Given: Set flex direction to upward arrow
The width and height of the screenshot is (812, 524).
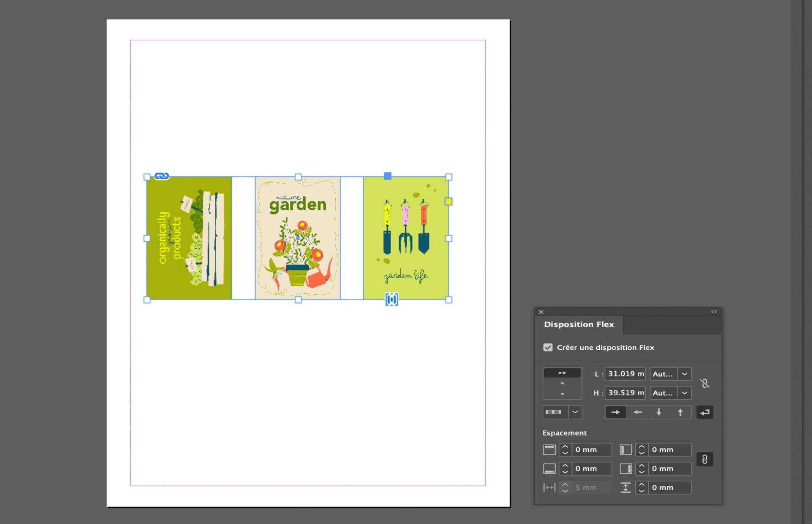Looking at the screenshot, I should click(680, 412).
